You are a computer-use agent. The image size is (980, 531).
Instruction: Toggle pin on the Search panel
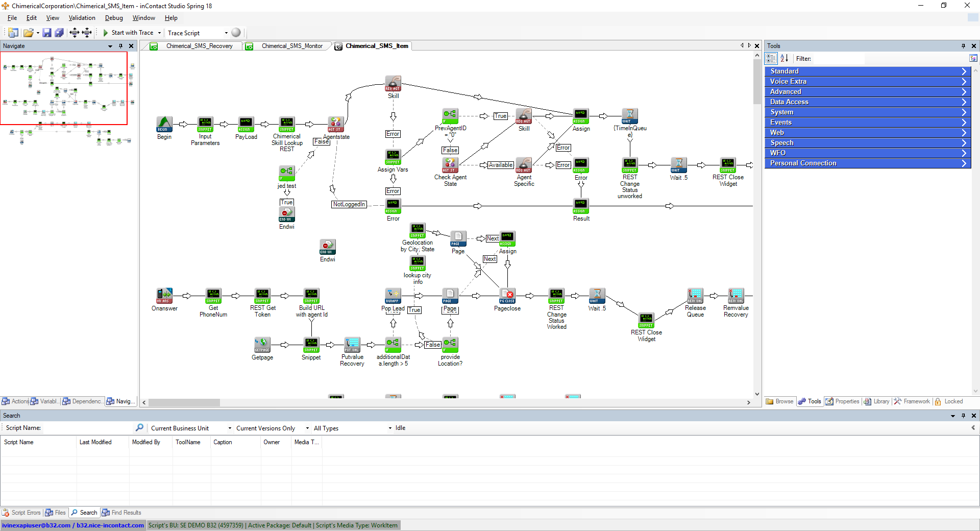click(x=963, y=416)
